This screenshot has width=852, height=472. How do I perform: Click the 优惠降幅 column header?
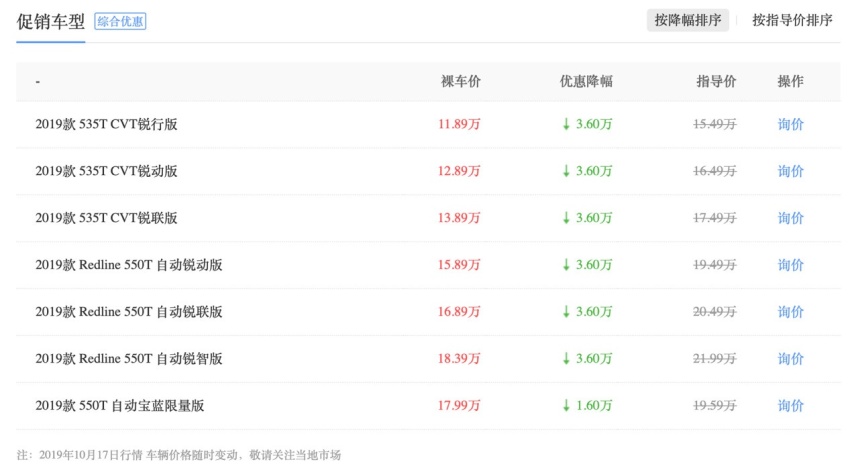tap(586, 81)
